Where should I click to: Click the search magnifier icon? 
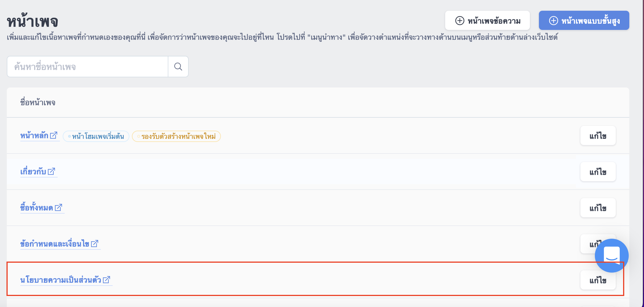pyautogui.click(x=178, y=67)
